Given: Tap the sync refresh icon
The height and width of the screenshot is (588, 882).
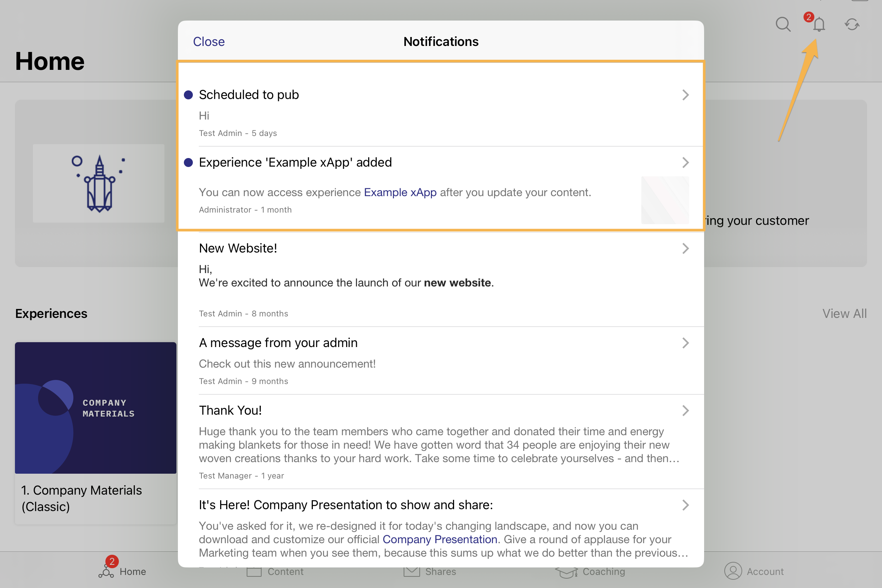Looking at the screenshot, I should 852,24.
